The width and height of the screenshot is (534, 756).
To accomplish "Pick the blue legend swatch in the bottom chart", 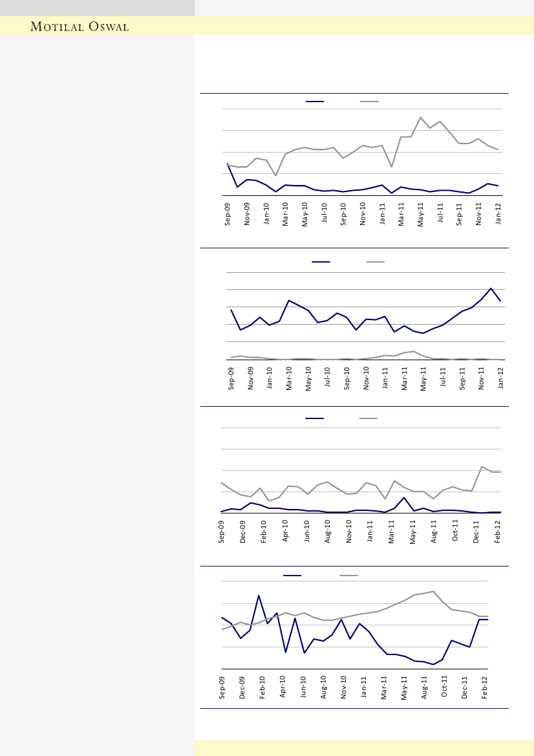I will (x=292, y=575).
